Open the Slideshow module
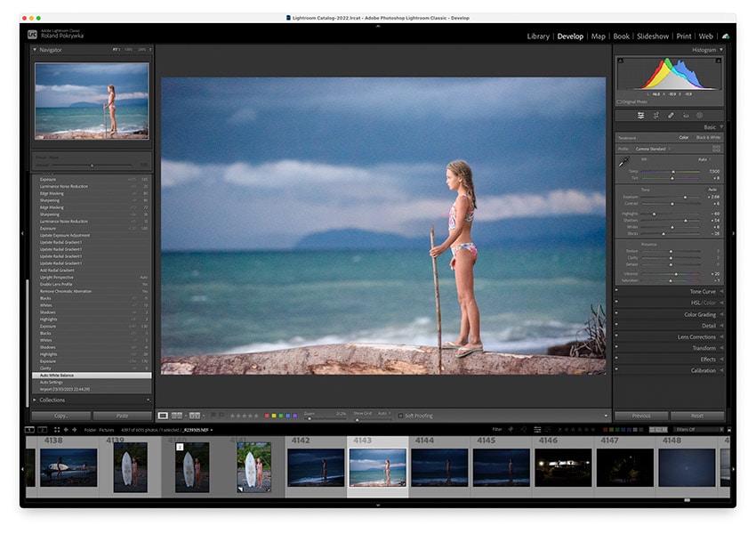756x534 pixels. (654, 36)
